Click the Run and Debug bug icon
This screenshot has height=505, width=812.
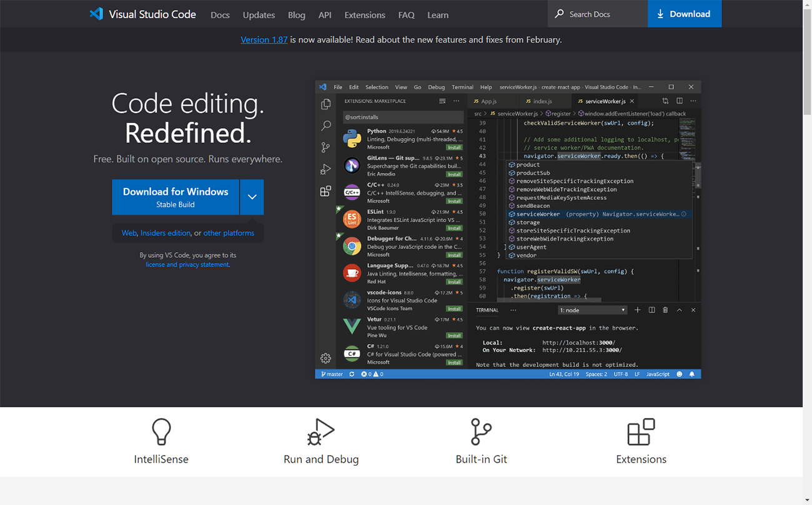click(321, 431)
